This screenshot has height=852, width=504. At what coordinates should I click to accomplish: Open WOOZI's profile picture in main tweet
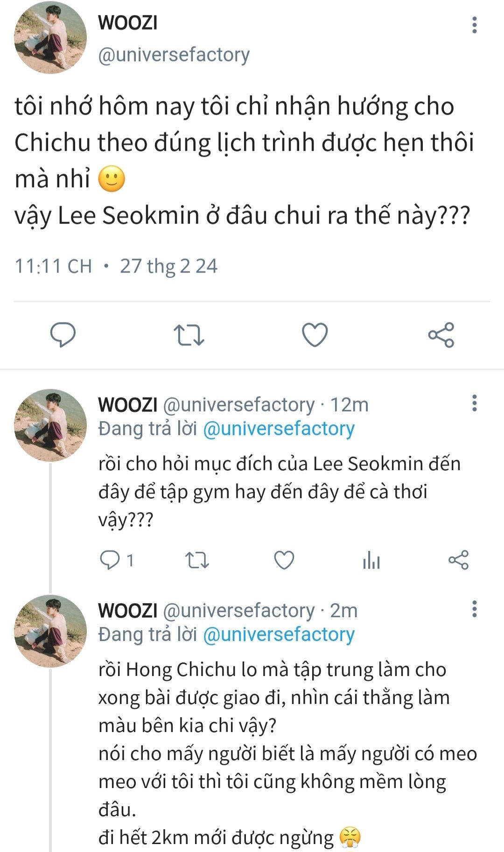click(50, 37)
